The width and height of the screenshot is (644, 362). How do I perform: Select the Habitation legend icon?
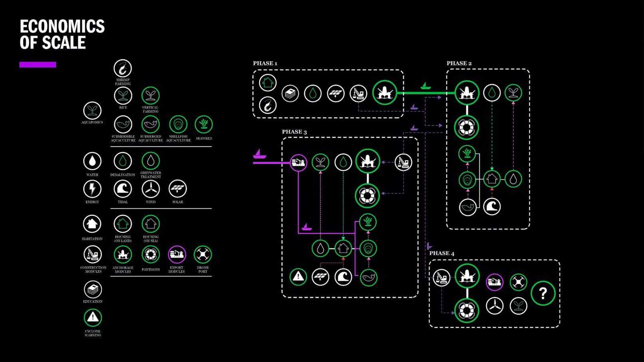coord(92,224)
